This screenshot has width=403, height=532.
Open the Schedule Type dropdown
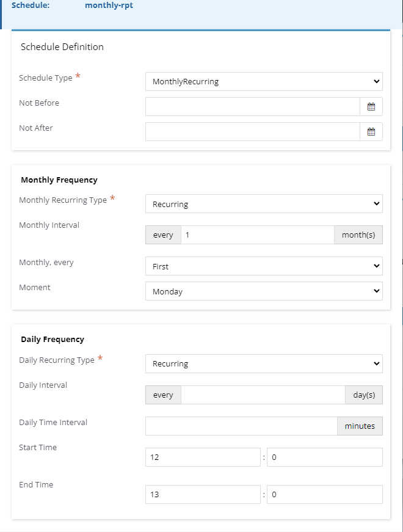coord(264,81)
